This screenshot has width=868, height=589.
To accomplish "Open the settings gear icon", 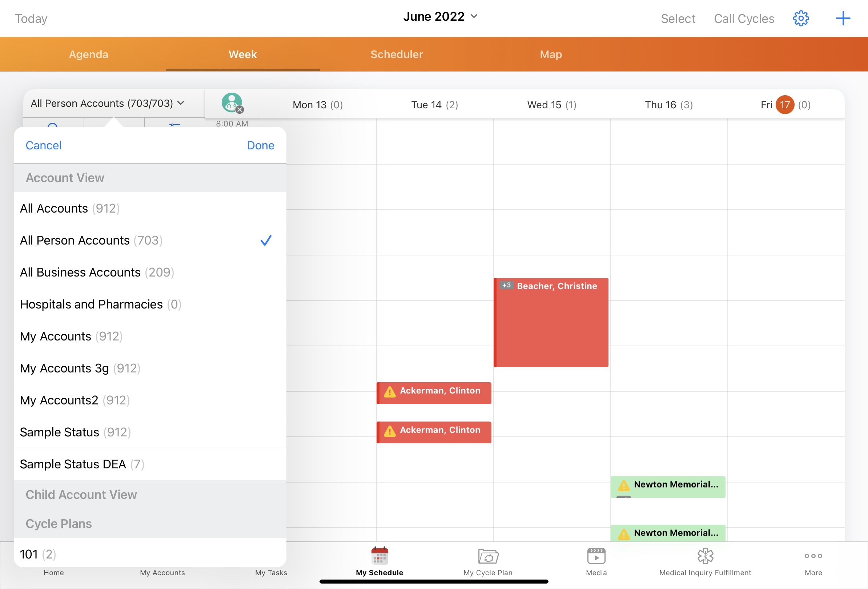I will [x=800, y=18].
